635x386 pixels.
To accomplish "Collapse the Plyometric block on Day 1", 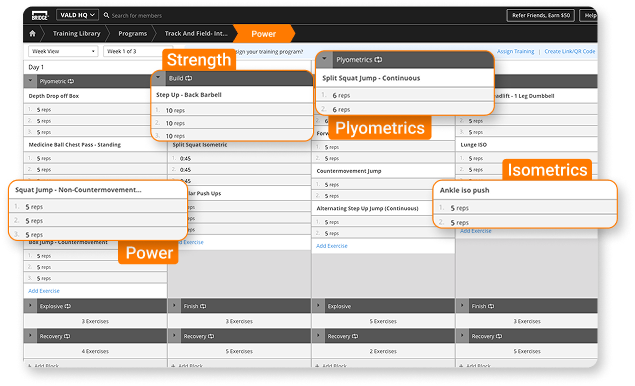I will [30, 81].
